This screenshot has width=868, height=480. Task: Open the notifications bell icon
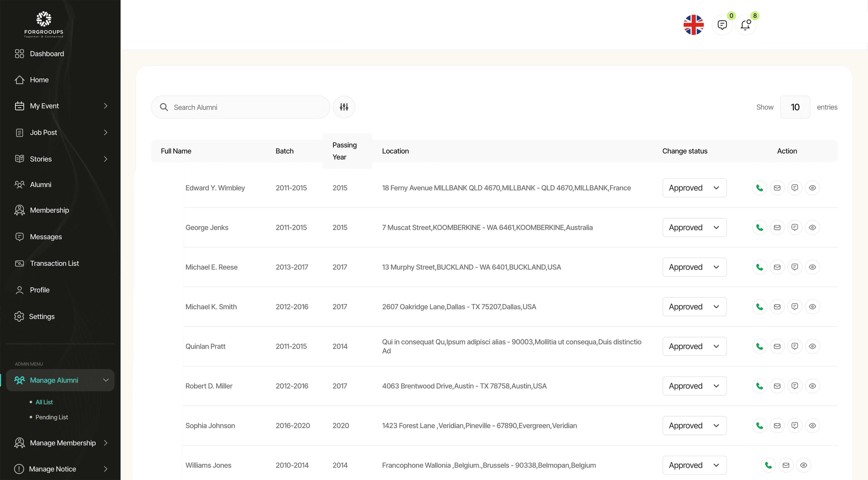746,25
